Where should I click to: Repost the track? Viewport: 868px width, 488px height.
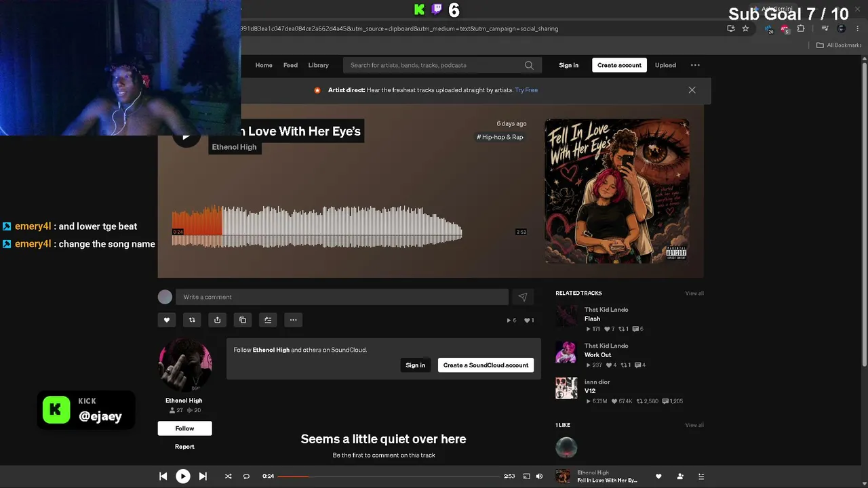[192, 320]
